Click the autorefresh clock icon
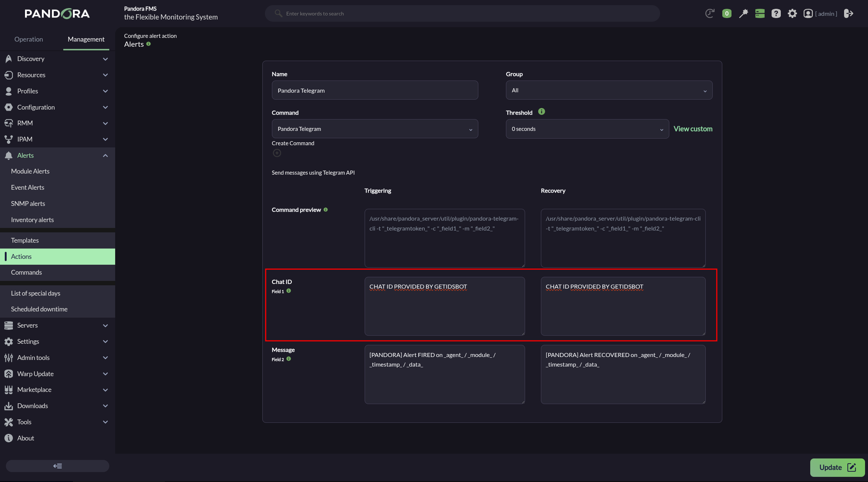The image size is (868, 482). [710, 14]
